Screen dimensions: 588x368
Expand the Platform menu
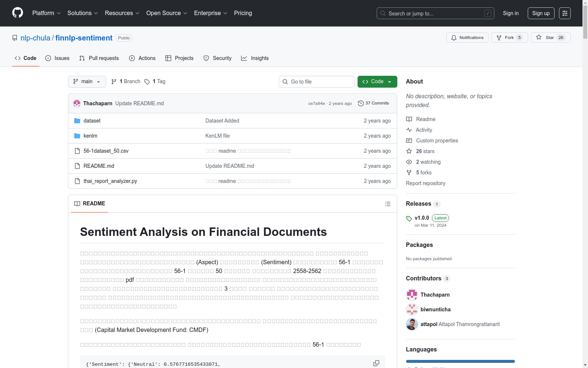tap(46, 13)
